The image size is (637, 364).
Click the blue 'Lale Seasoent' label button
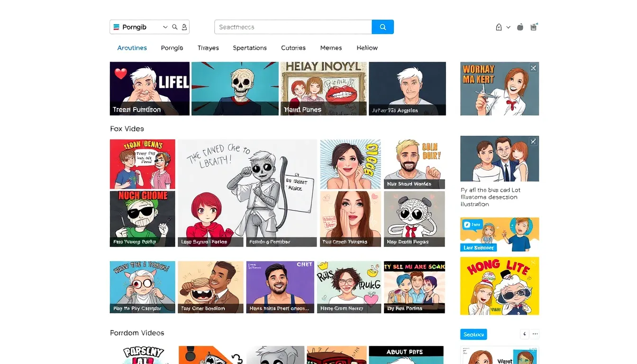point(478,247)
